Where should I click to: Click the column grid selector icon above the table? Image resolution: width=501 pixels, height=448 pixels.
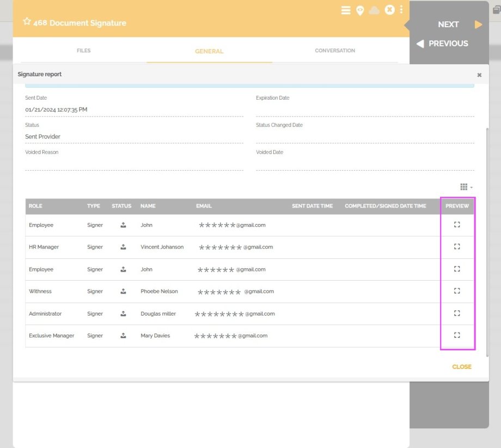(463, 186)
